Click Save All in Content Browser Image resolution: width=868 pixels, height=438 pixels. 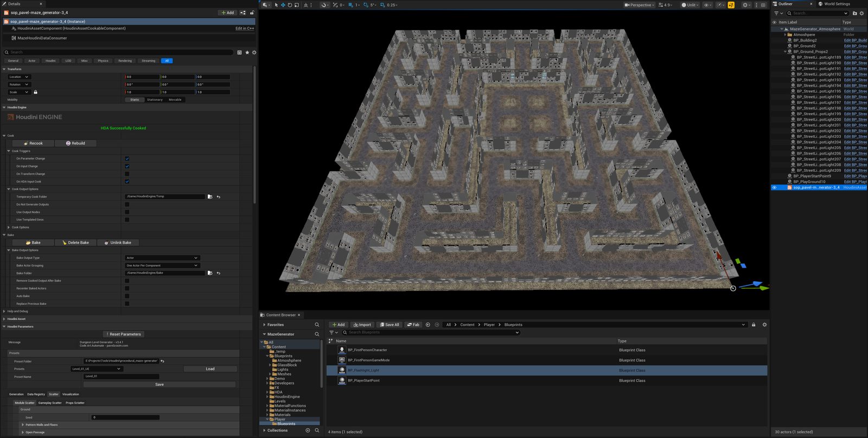pos(390,325)
